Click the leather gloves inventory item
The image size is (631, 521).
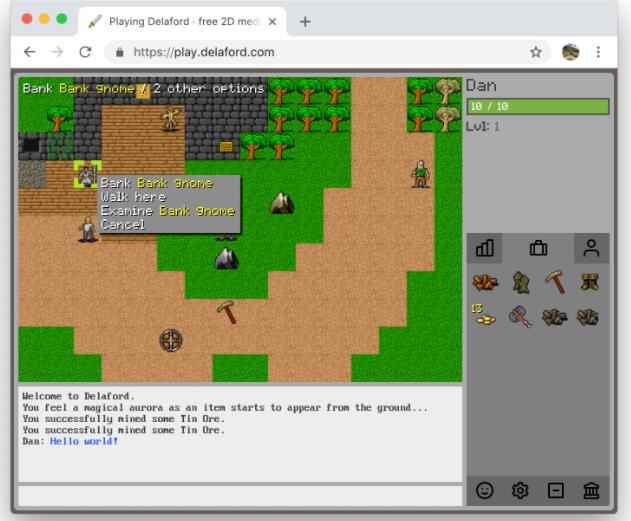pos(520,283)
